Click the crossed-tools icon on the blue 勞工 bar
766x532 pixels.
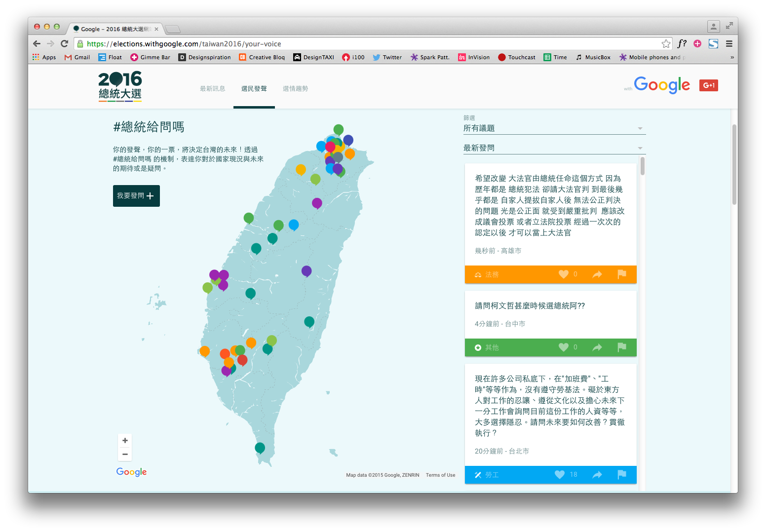point(477,474)
